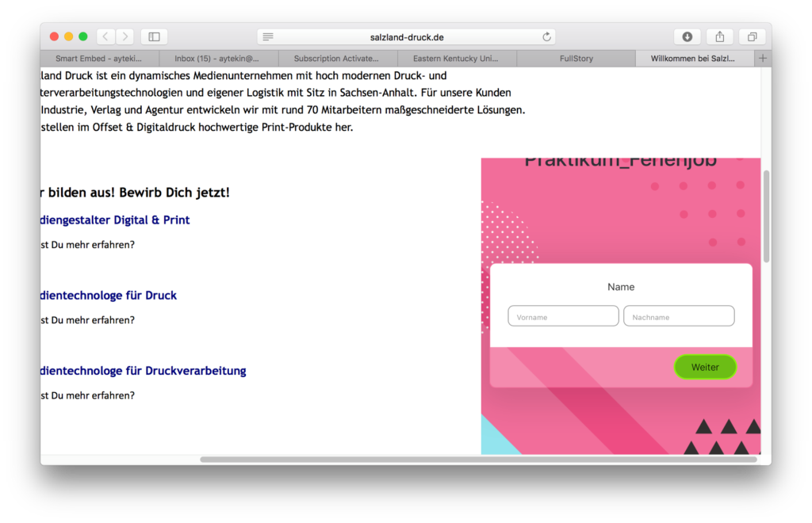Open the Downloads button
Viewport: 812px width, 523px height.
click(x=688, y=36)
